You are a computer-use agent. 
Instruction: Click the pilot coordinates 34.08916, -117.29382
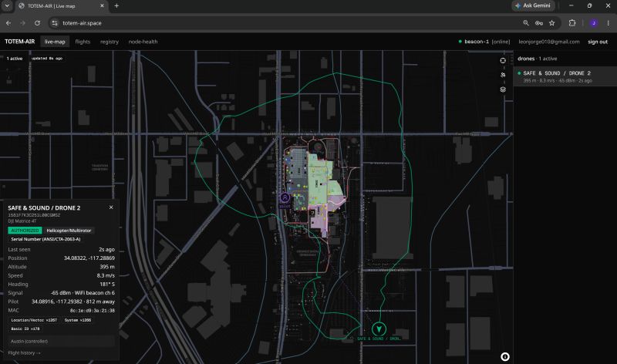56,302
